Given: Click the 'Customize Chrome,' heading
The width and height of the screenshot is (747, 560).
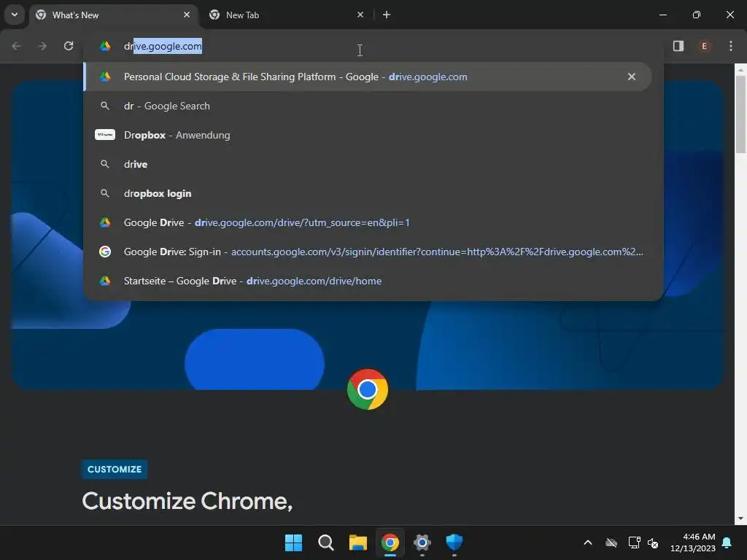Looking at the screenshot, I should [187, 502].
